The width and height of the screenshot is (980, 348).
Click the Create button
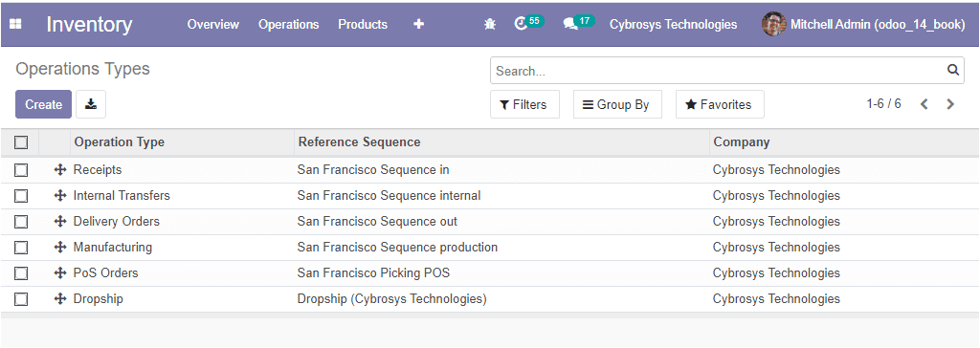click(43, 104)
